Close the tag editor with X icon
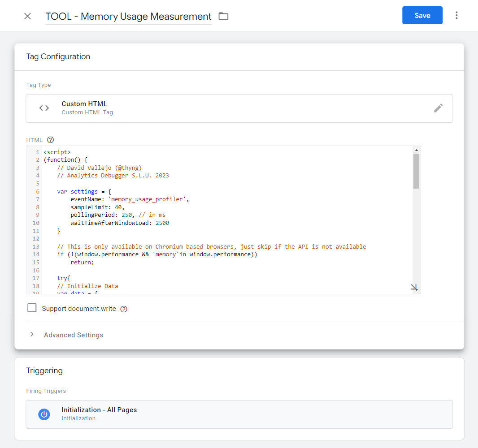 point(27,16)
